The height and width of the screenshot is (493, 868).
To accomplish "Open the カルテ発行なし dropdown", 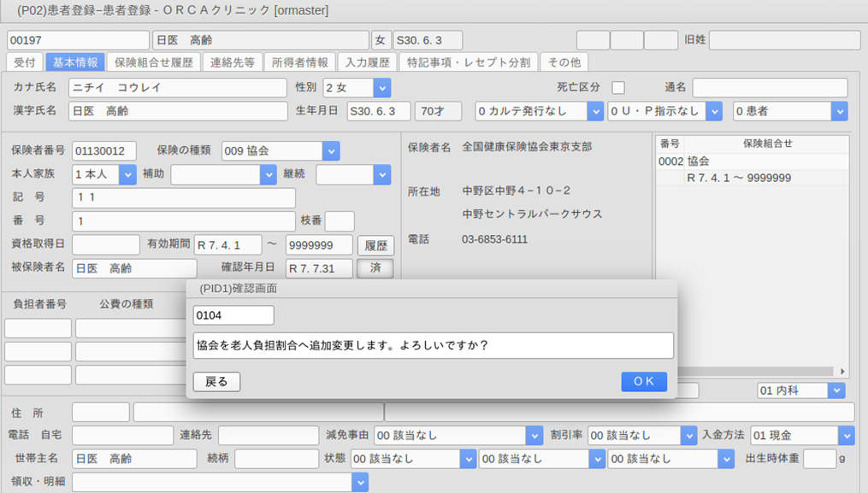I will pos(595,111).
